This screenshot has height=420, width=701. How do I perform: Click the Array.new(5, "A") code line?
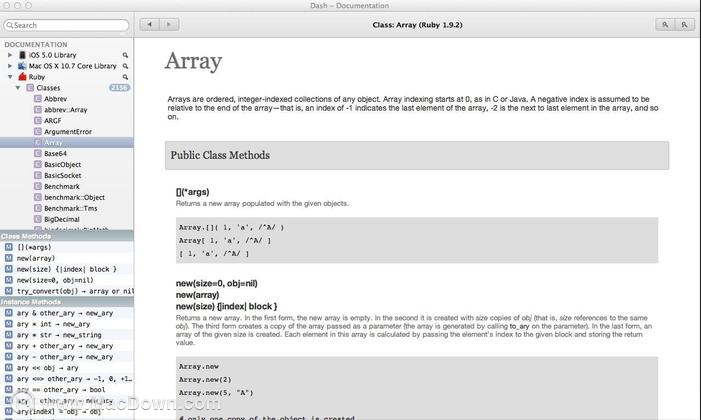(216, 393)
